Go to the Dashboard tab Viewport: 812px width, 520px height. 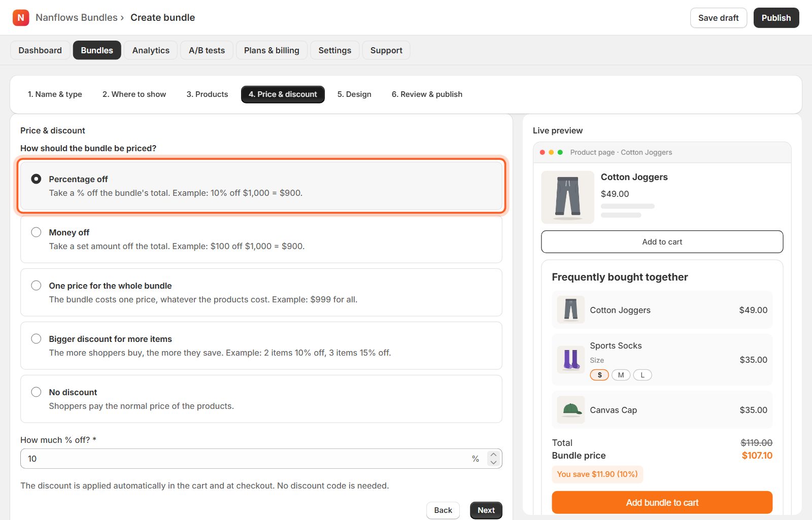(x=40, y=50)
